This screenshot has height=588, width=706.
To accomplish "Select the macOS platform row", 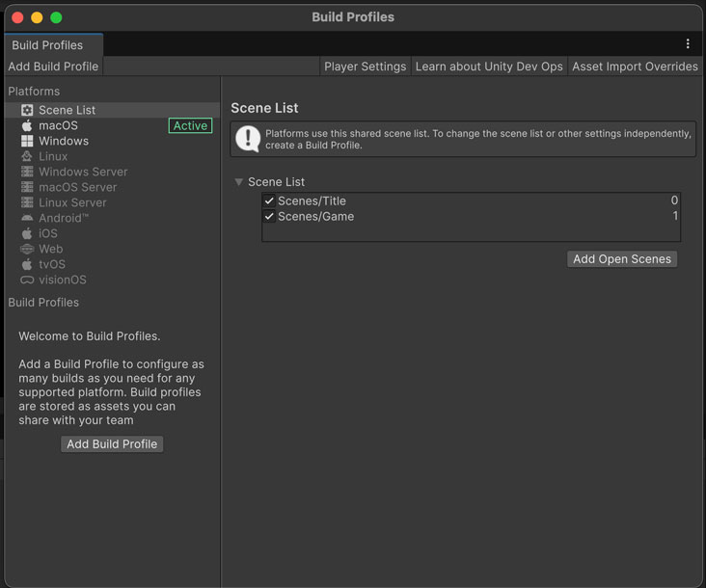I will coord(112,125).
